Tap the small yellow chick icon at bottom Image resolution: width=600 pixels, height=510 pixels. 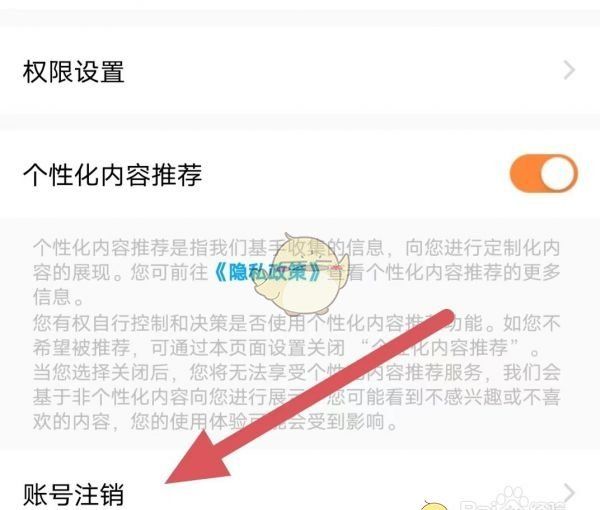434,506
